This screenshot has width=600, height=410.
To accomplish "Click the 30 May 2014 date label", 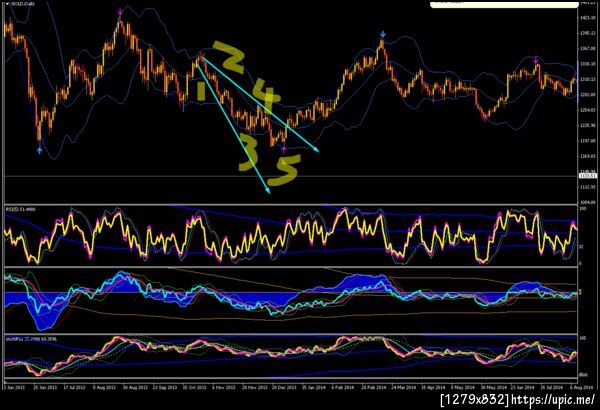I will point(493,387).
